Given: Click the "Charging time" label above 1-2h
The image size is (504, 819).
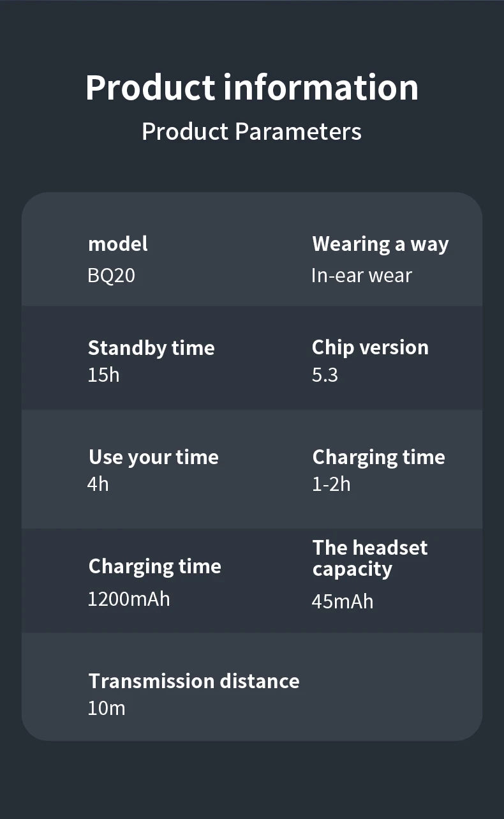Looking at the screenshot, I should coord(378,457).
